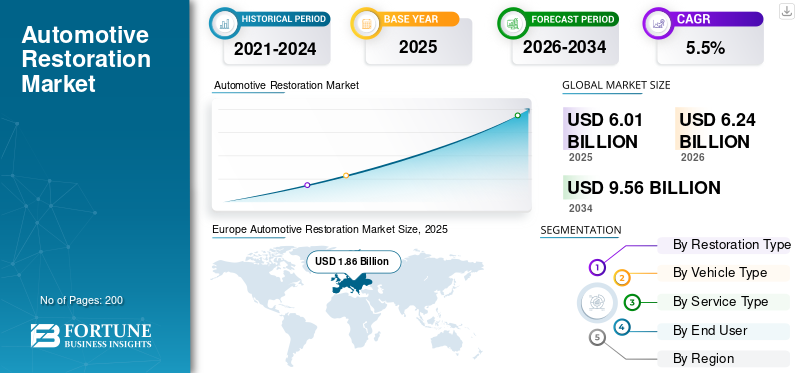The image size is (800, 373).
Task: Click the 2026 year label
Action: (692, 157)
